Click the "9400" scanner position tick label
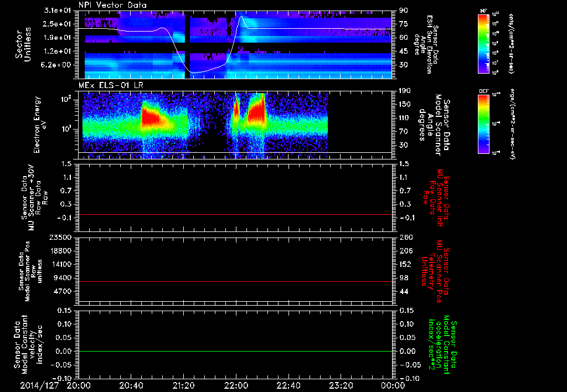Viewport: 567px width, 392px height. click(x=63, y=278)
